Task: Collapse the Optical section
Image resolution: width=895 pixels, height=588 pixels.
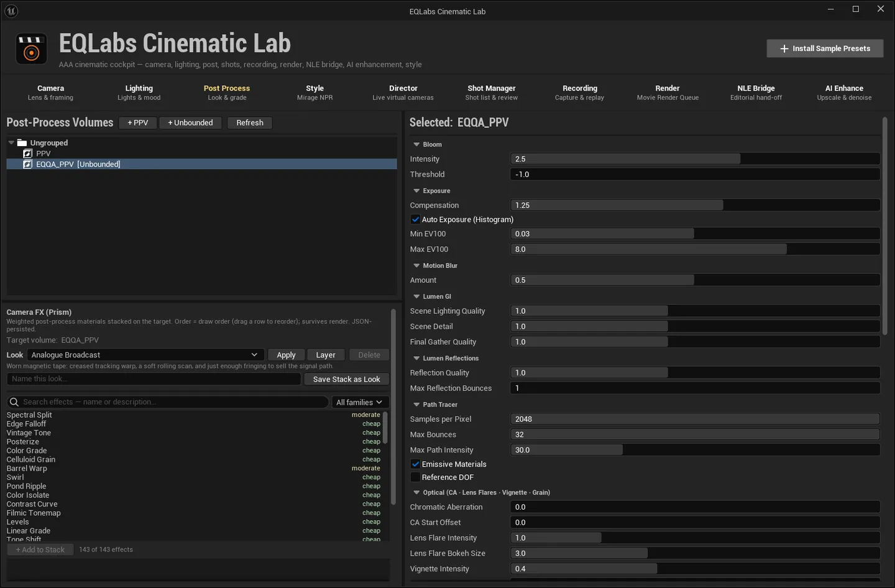Action: tap(416, 492)
